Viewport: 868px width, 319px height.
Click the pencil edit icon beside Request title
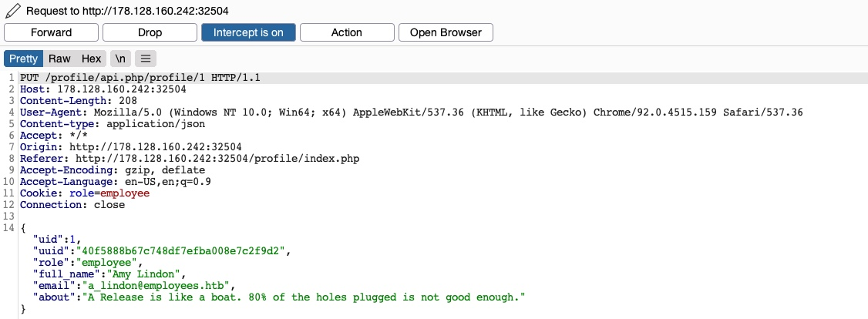[x=12, y=12]
